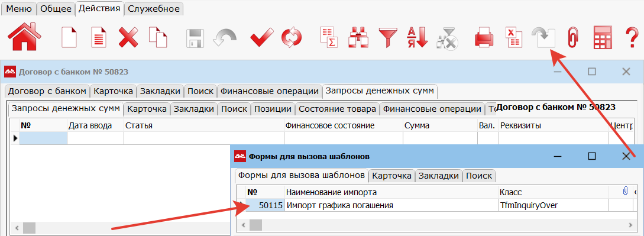644x236 pixels.
Task: Open the calculator icon
Action: pyautogui.click(x=603, y=37)
